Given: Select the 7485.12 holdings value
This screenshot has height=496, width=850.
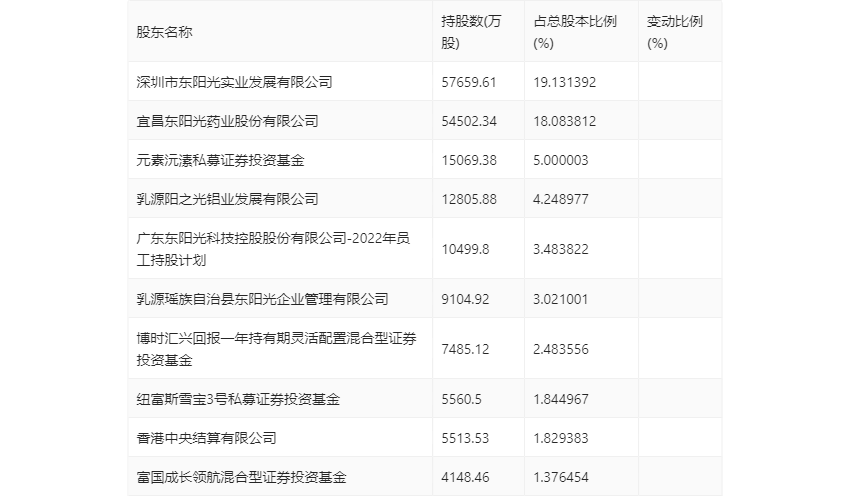Looking at the screenshot, I should 465,349.
